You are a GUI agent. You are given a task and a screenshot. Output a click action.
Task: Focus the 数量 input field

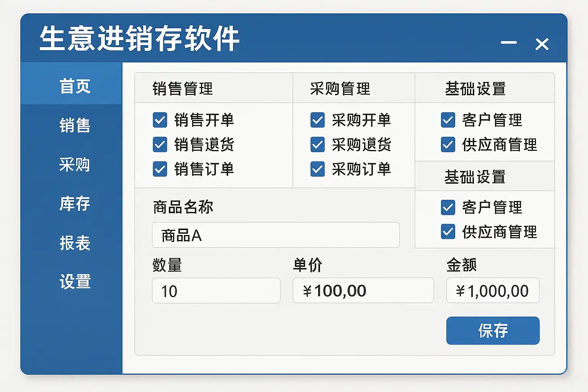pos(216,291)
